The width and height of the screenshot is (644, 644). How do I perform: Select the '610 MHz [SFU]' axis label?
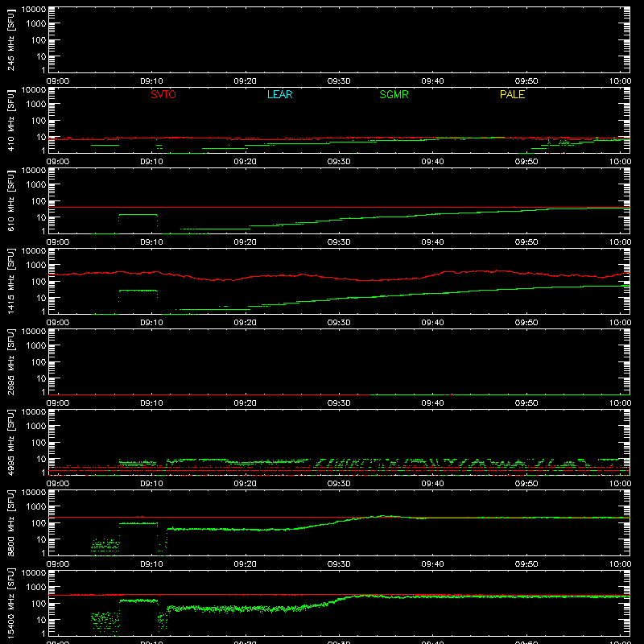pos(10,200)
